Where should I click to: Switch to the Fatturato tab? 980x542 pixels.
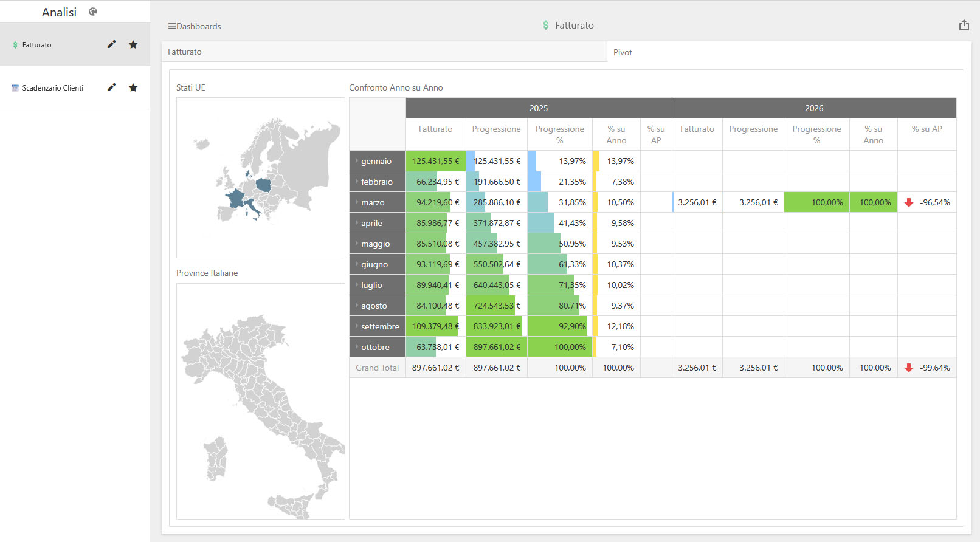coord(384,52)
